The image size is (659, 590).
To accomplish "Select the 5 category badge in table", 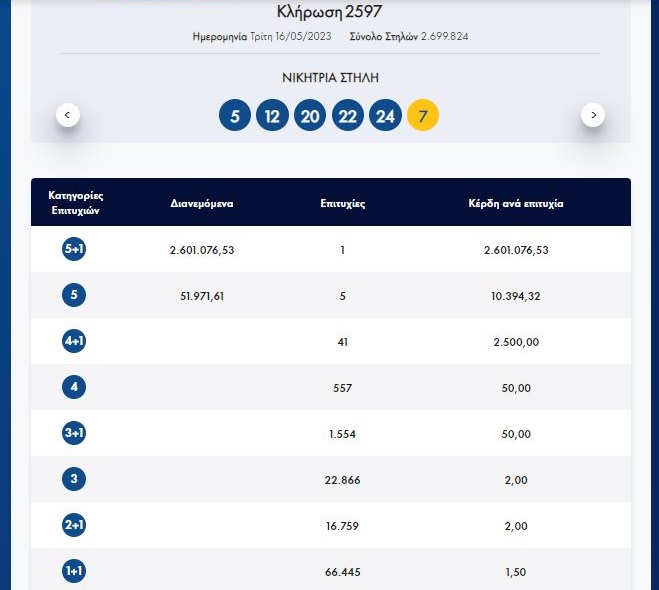I will 74,295.
